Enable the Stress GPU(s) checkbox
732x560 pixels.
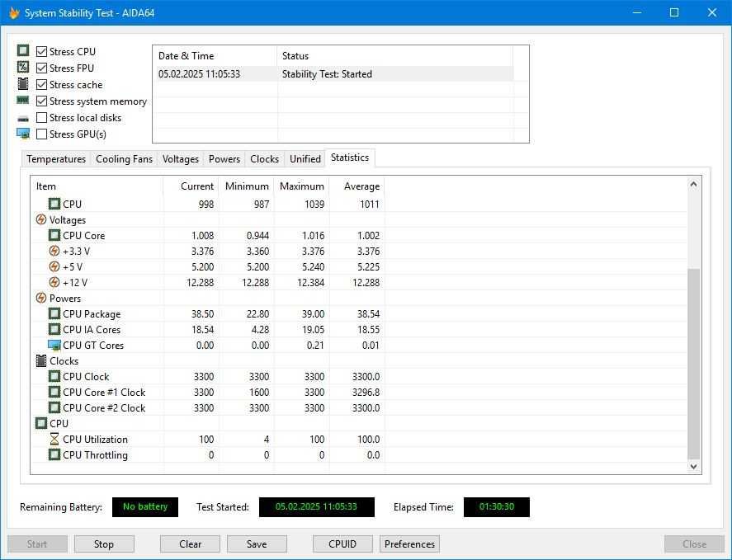click(x=41, y=134)
